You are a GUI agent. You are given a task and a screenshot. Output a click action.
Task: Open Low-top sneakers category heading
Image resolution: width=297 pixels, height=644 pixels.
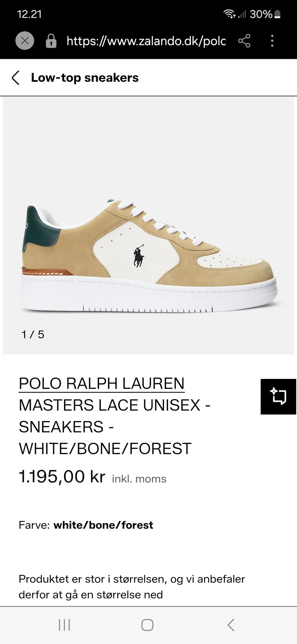(x=85, y=78)
